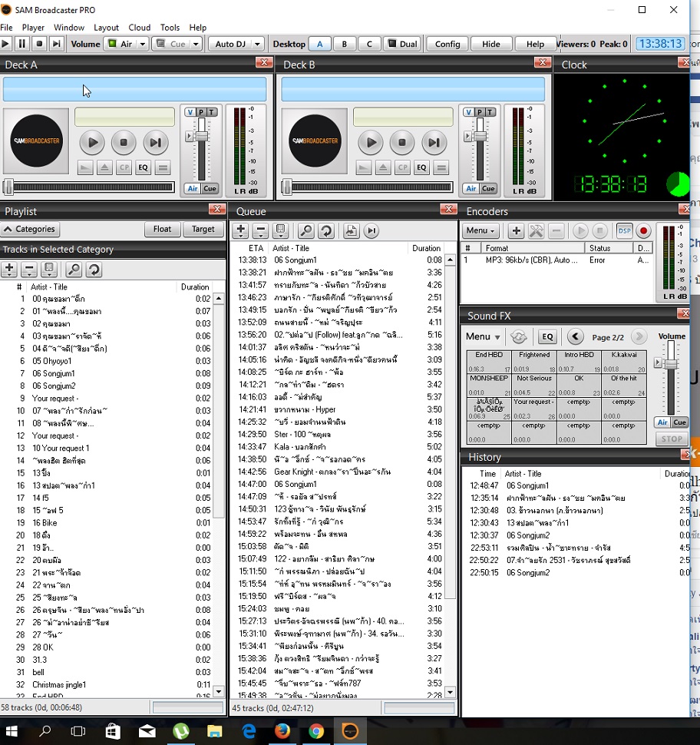Open the Auto DJ dropdown arrow

257,45
